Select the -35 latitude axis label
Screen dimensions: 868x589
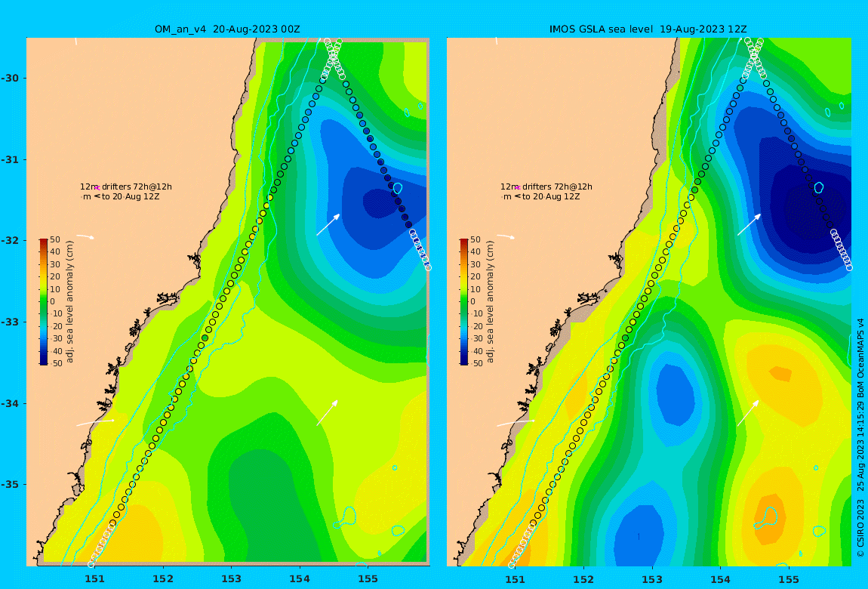coord(9,484)
